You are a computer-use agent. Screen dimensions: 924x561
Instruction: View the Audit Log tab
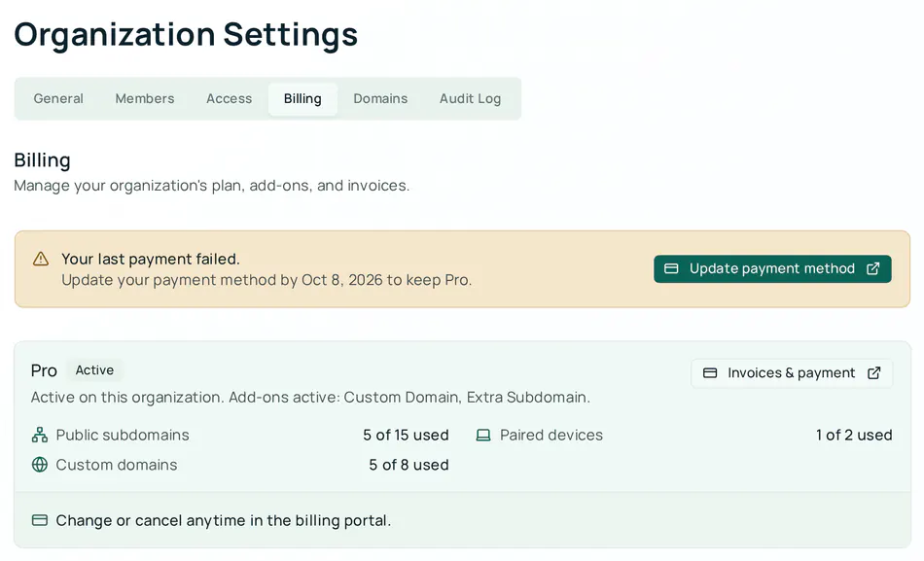[470, 98]
